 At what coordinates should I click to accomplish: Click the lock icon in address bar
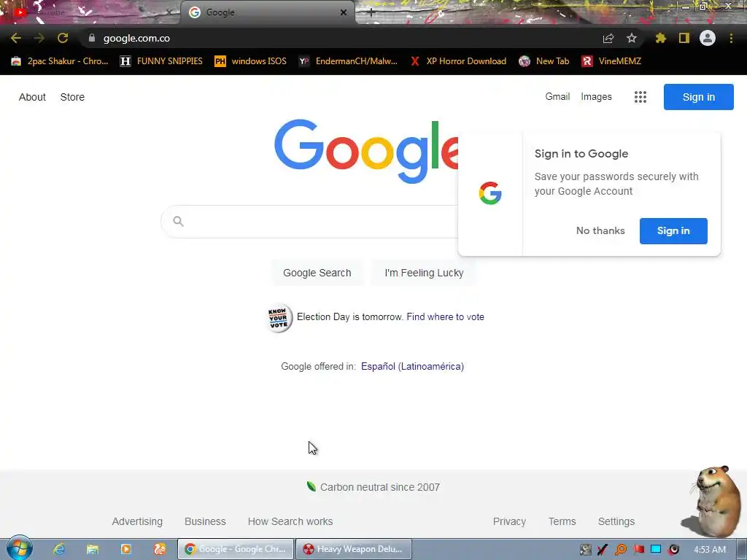tap(92, 38)
